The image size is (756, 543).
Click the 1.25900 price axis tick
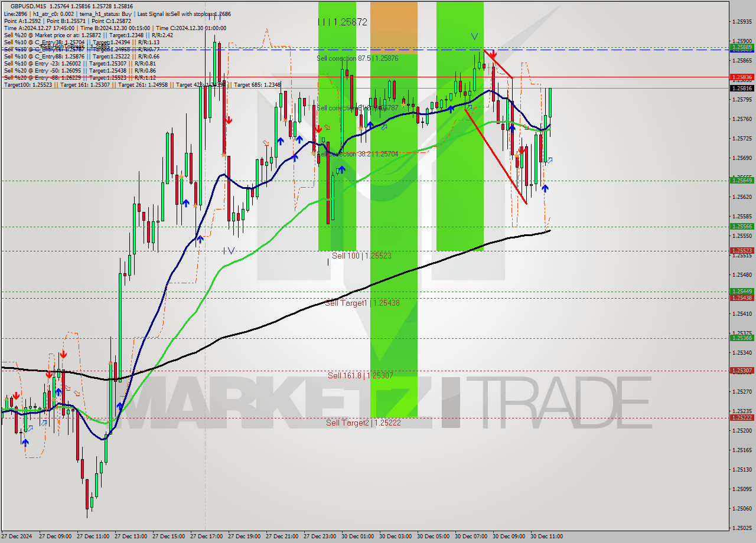742,41
